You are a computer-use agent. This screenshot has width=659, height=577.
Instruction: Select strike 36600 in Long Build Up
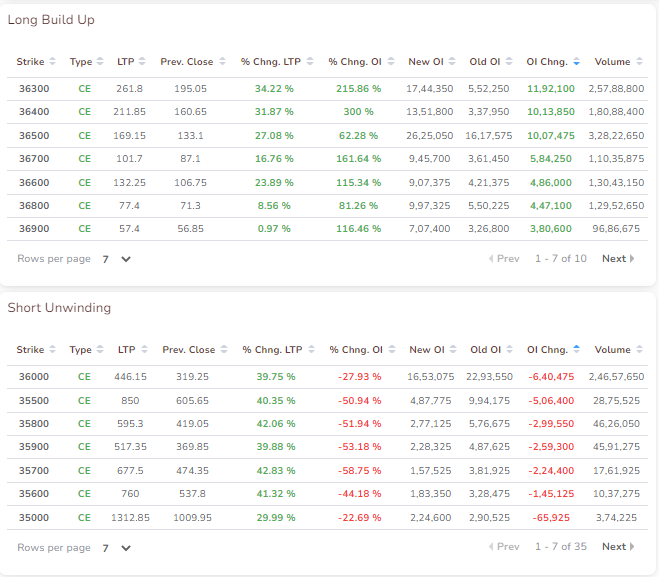point(34,183)
